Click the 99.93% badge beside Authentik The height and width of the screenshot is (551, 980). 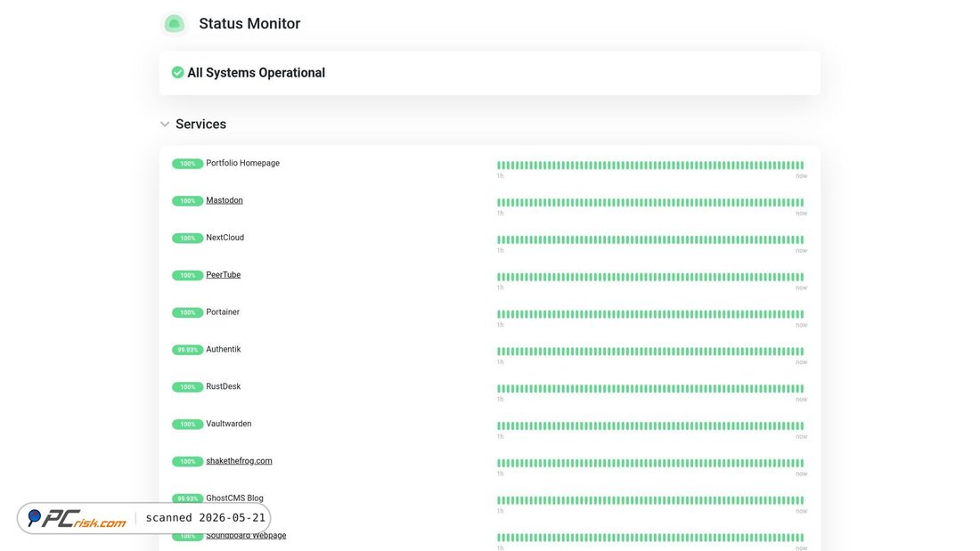187,350
